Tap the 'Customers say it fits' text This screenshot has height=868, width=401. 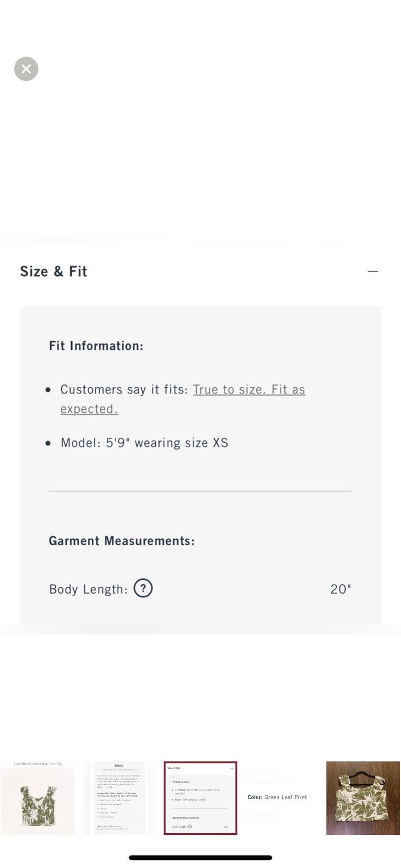tap(124, 390)
